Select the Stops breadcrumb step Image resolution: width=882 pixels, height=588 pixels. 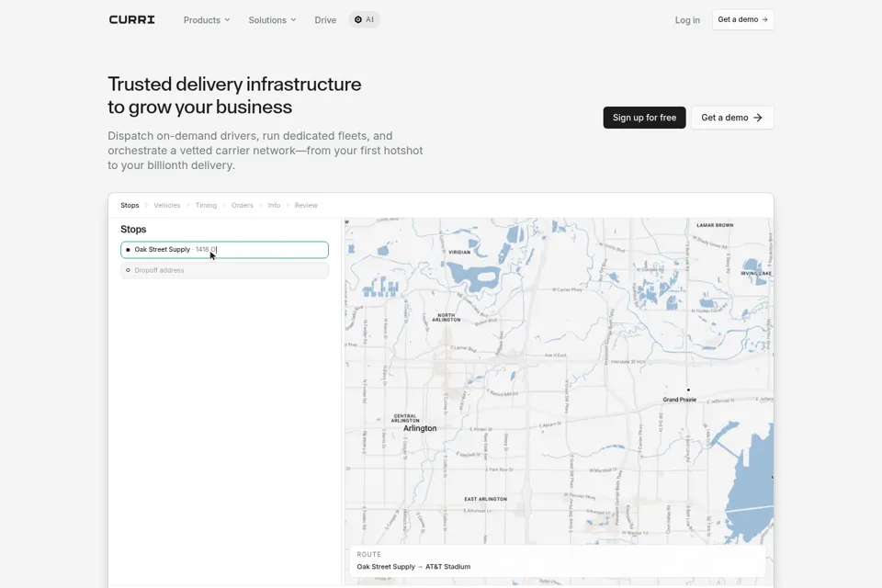click(x=130, y=206)
